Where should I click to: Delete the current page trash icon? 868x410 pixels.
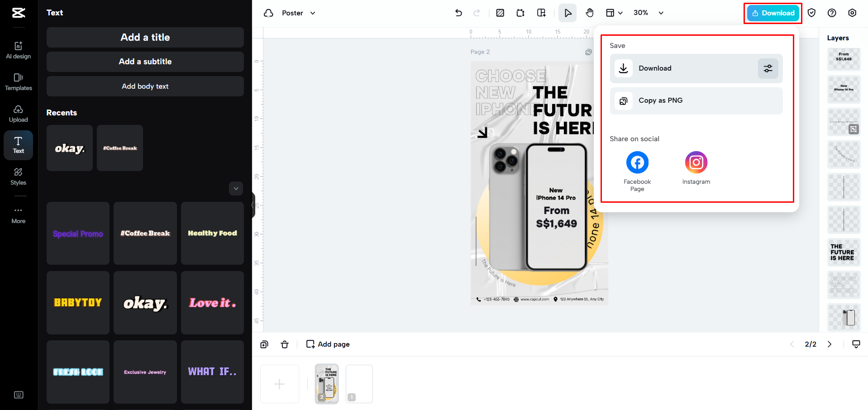pyautogui.click(x=285, y=344)
